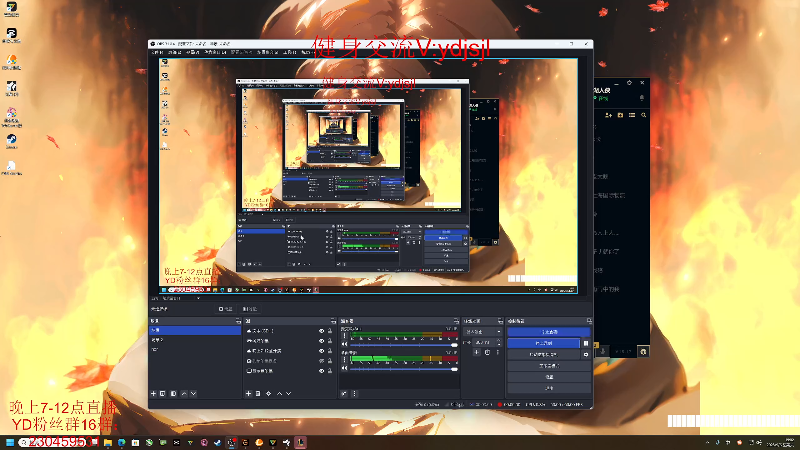Open the Edit menu in OBS
800x450 pixels.
(x=174, y=52)
